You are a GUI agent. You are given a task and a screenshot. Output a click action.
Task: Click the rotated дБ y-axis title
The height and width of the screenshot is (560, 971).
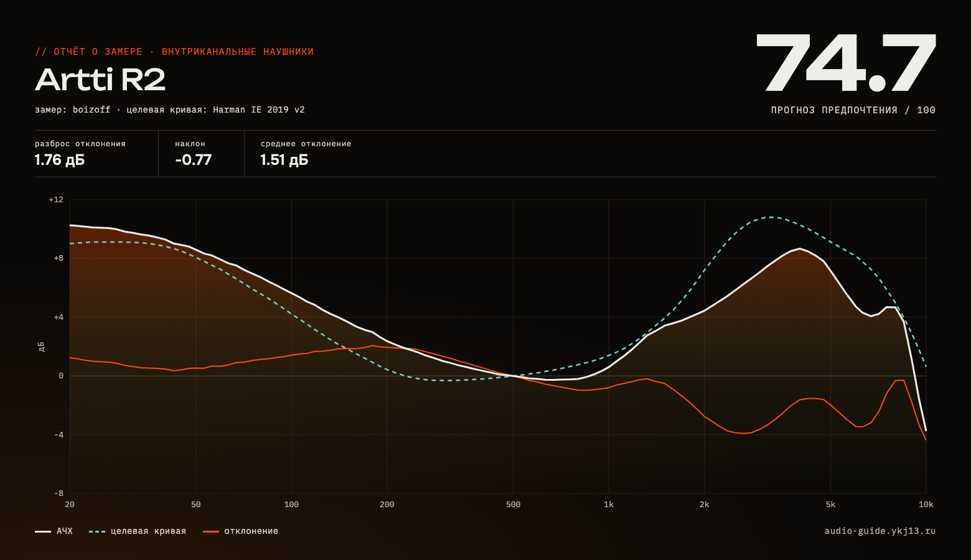pyautogui.click(x=41, y=347)
